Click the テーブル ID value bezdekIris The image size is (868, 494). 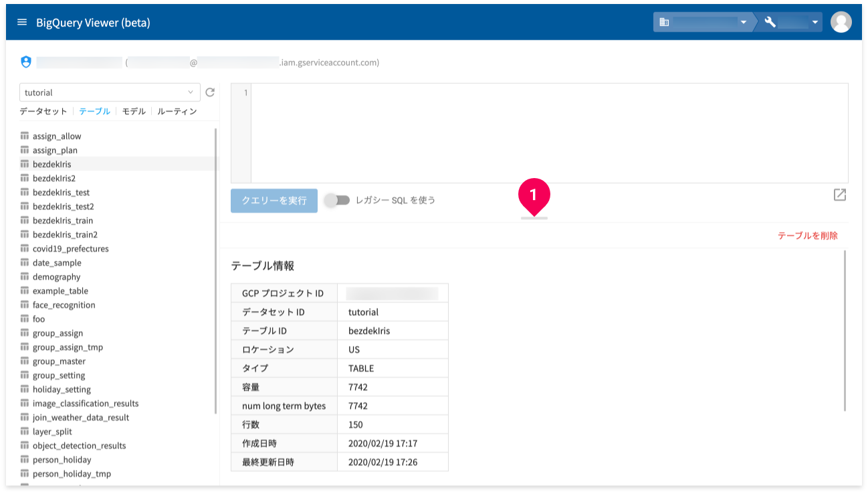point(369,331)
